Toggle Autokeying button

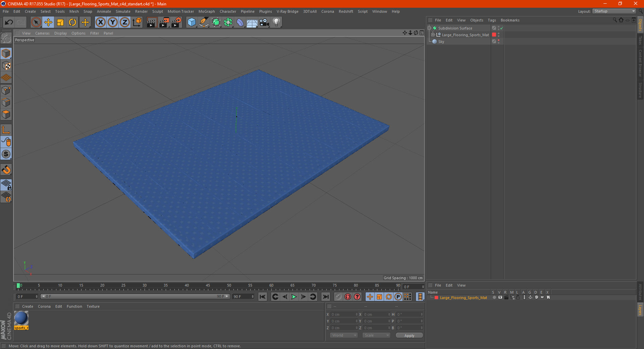pyautogui.click(x=348, y=297)
